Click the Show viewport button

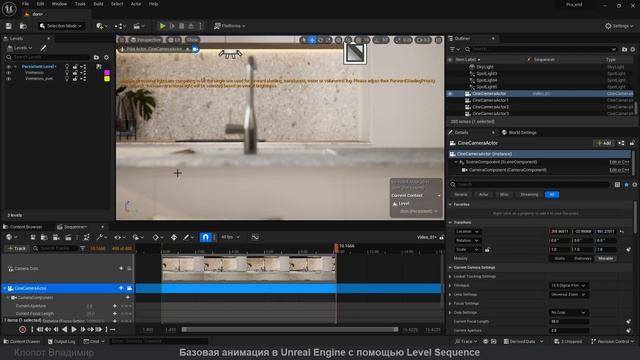click(x=192, y=40)
